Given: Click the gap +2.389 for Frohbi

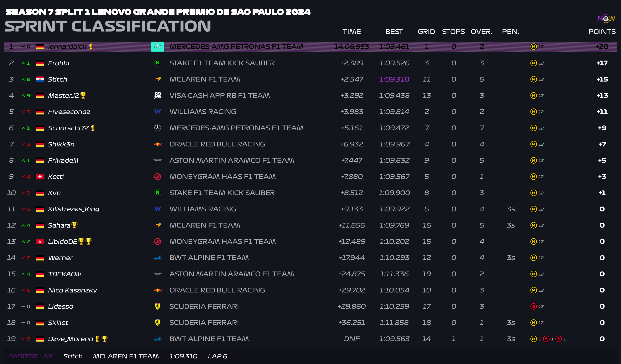Looking at the screenshot, I should pos(352,63).
